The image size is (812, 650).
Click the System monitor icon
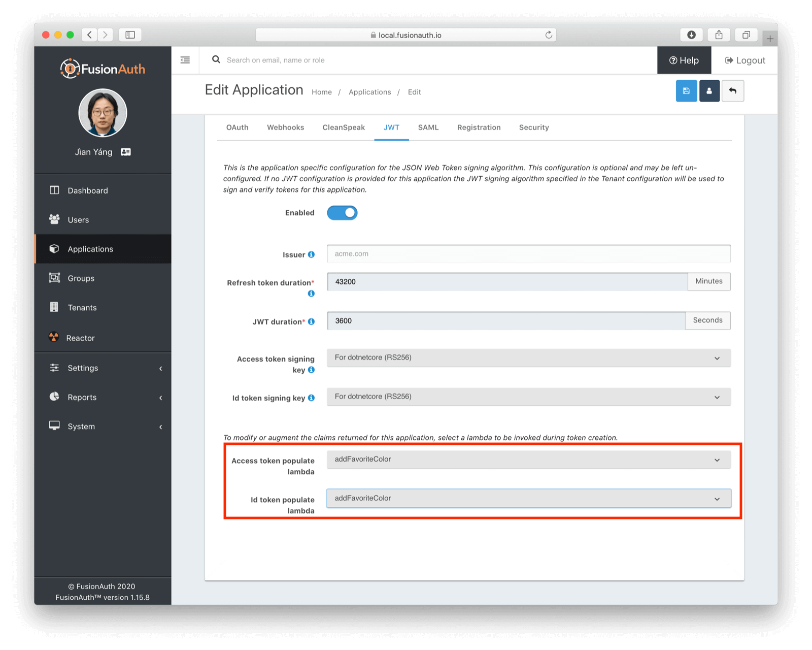tap(54, 426)
